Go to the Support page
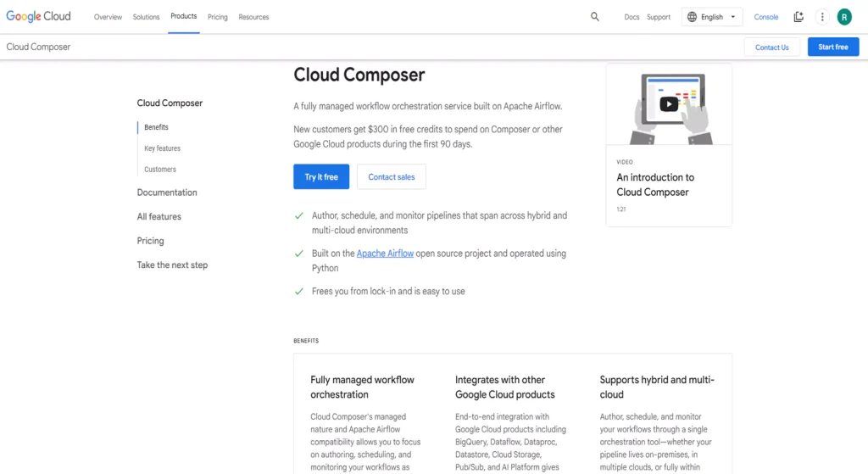The height and width of the screenshot is (474, 868). coord(658,17)
